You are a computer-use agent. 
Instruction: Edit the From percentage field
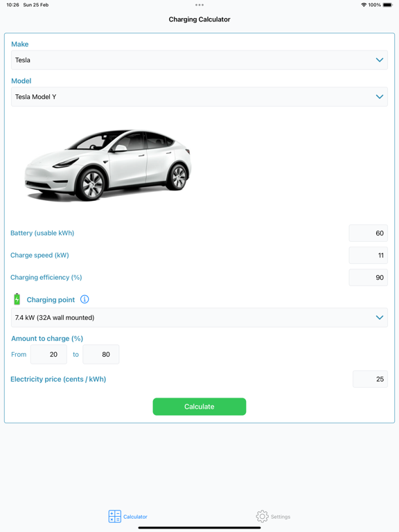pyautogui.click(x=48, y=354)
